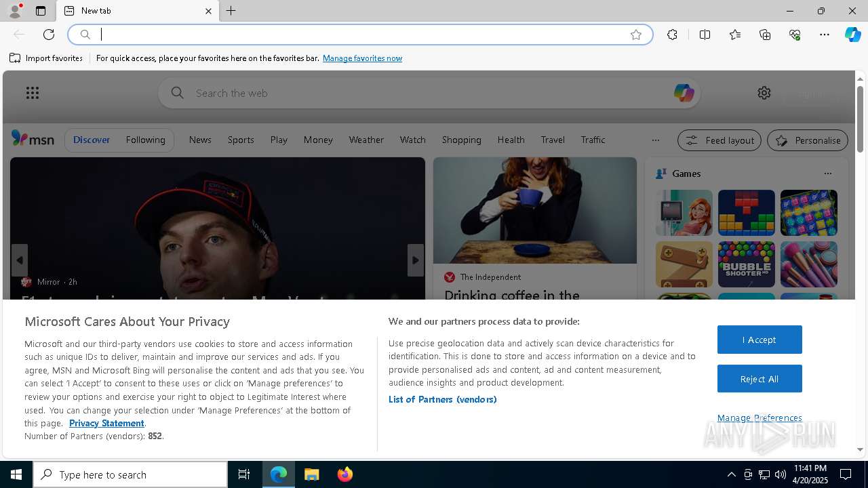This screenshot has width=868, height=488.
Task: Open the volume control tray icon
Action: [781, 474]
